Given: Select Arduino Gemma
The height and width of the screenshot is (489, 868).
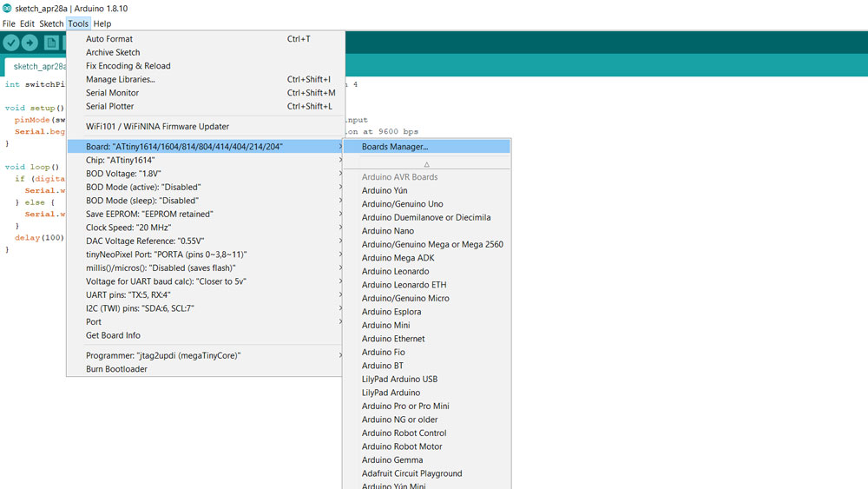Looking at the screenshot, I should point(427,460).
